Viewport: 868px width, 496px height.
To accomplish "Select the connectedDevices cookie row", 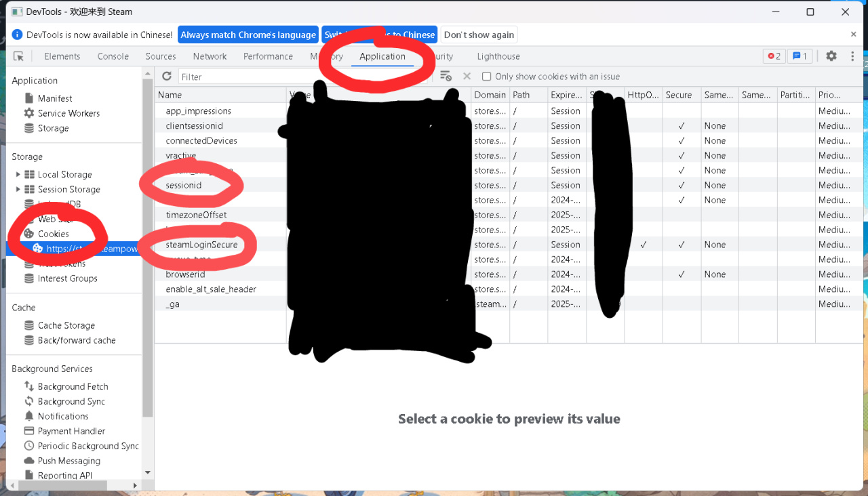I will (509, 141).
